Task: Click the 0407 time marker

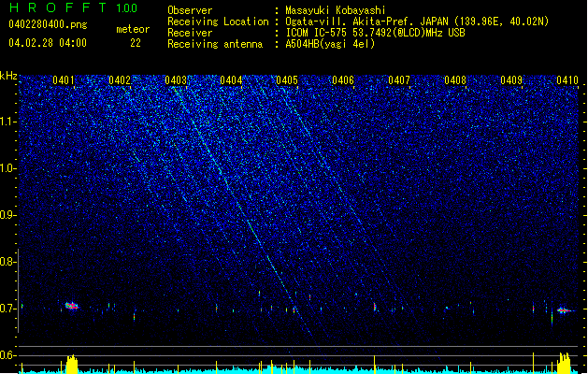Action: 399,80
